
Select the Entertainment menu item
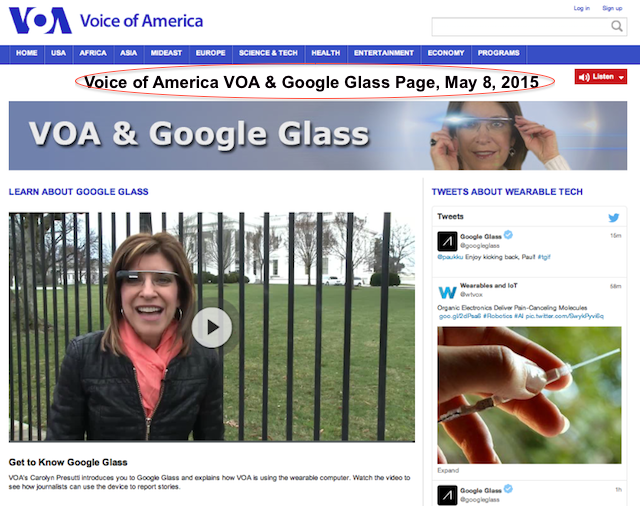click(384, 53)
